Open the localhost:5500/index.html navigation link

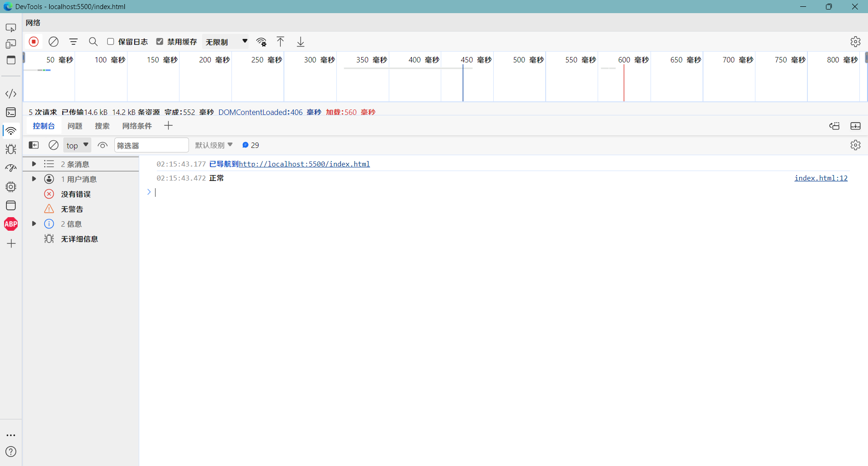tap(304, 164)
